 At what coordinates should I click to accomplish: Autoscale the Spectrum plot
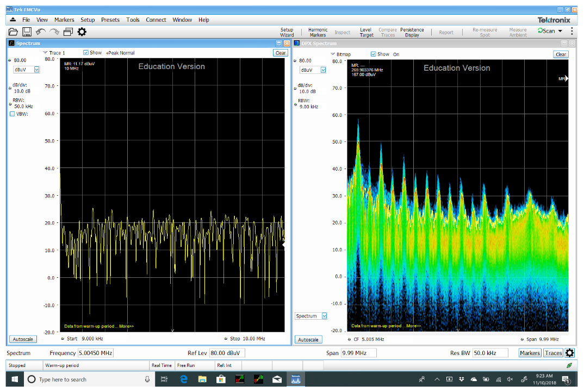point(22,339)
